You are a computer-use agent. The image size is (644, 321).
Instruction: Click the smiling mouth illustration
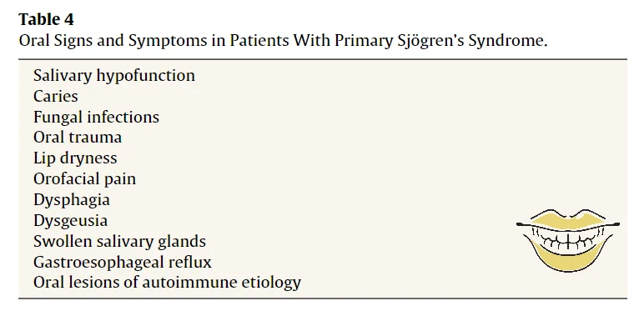[568, 241]
